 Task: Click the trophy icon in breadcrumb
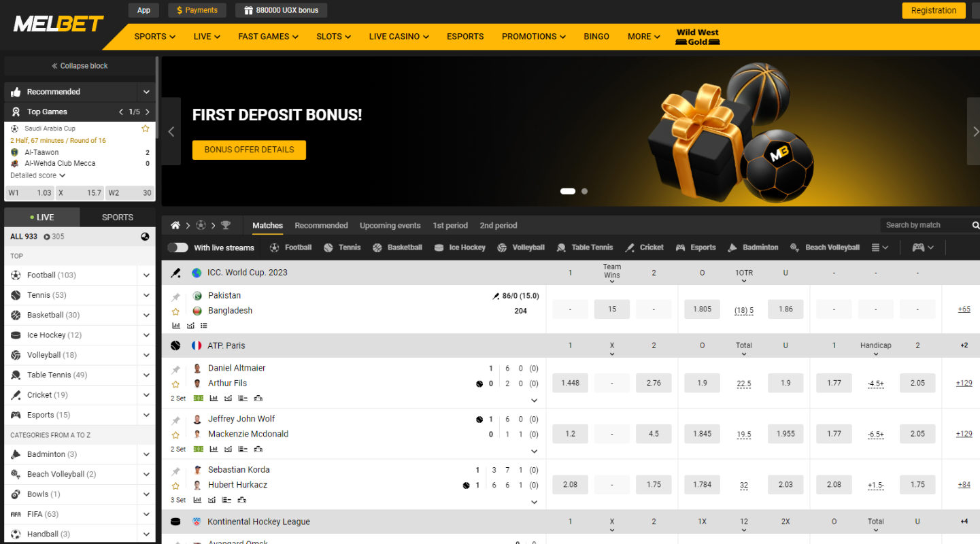click(226, 225)
